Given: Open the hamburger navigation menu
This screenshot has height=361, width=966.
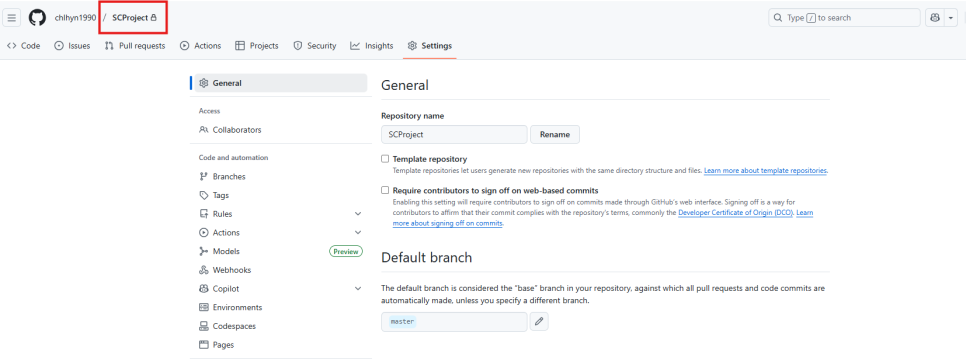Looking at the screenshot, I should coord(12,18).
